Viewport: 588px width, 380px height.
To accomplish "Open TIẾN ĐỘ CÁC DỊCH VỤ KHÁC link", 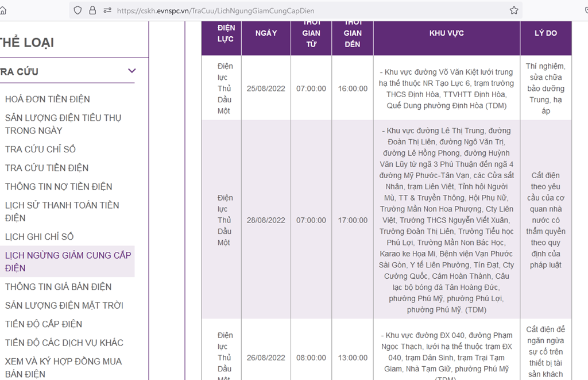I will (x=64, y=343).
